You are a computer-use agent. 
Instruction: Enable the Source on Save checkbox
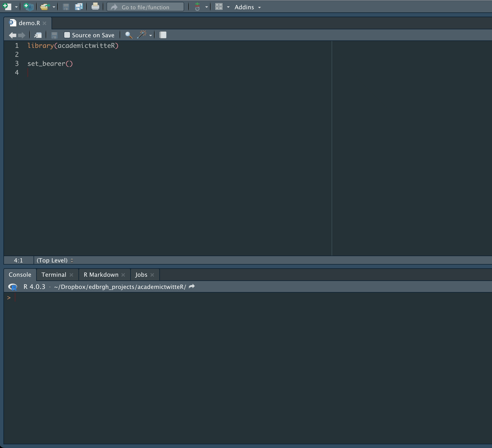pos(67,35)
